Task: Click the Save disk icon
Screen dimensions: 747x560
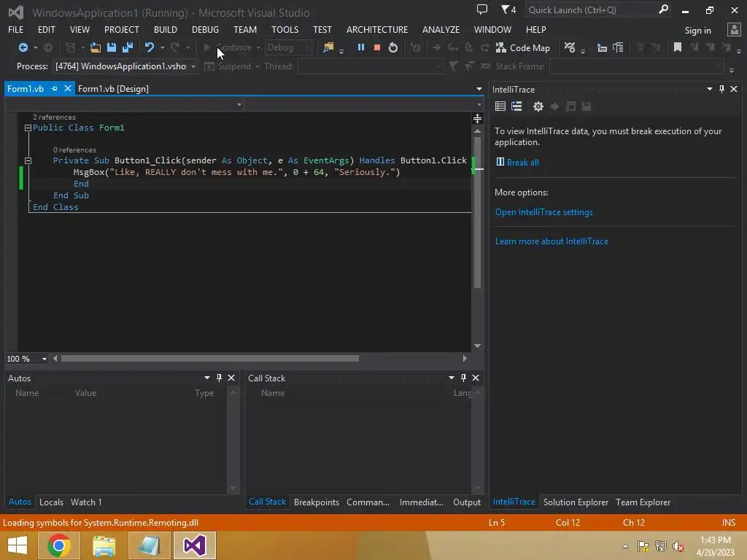Action: 112,47
